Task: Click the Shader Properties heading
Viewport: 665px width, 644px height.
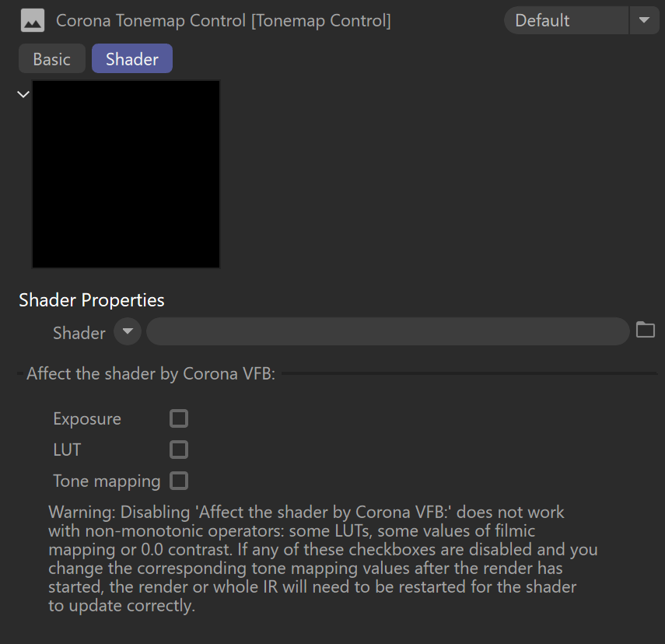Action: tap(92, 300)
